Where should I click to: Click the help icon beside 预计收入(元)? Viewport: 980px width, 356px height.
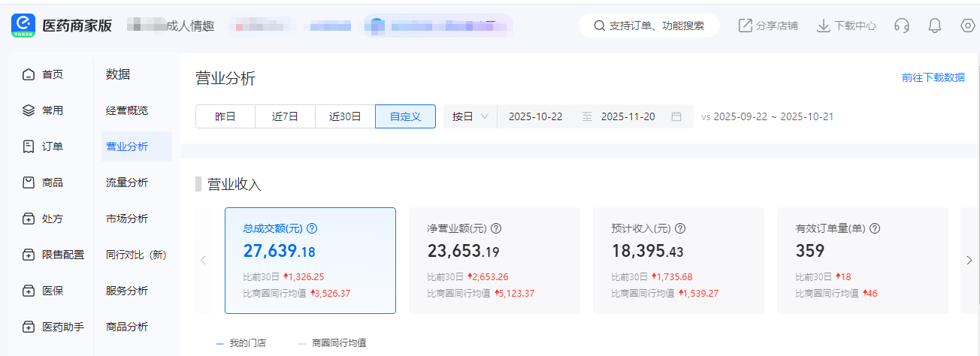click(680, 228)
